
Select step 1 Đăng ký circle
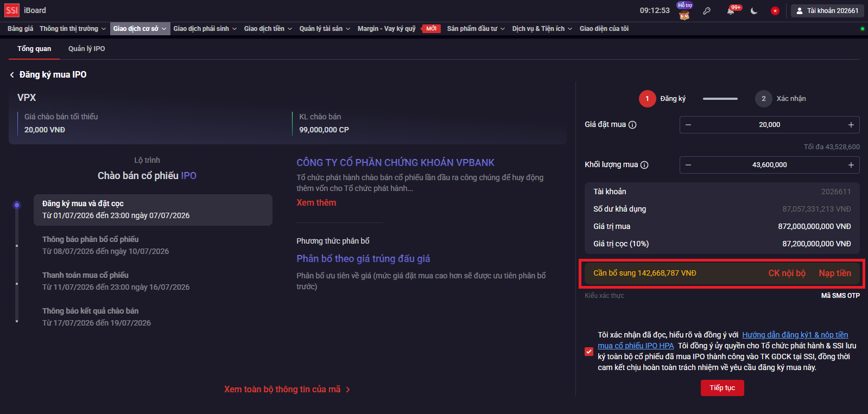coord(647,99)
